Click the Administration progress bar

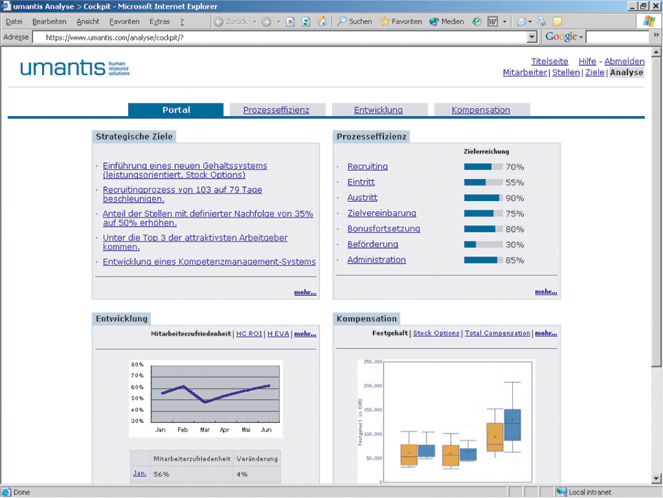[x=481, y=261]
